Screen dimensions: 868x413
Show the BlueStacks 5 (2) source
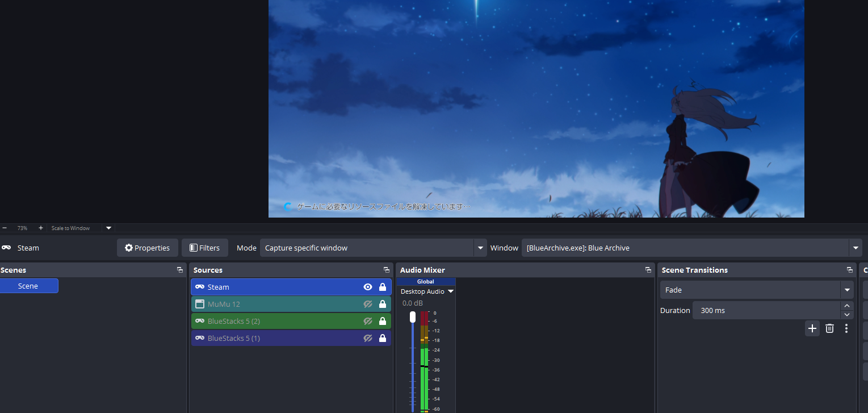pyautogui.click(x=368, y=321)
